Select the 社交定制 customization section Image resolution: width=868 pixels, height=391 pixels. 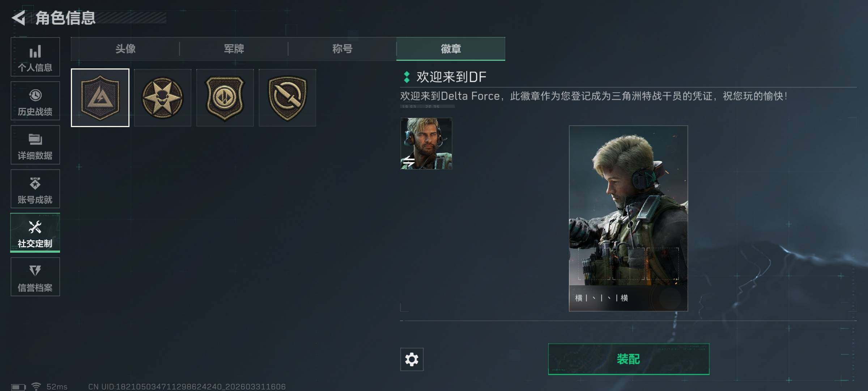click(x=35, y=233)
